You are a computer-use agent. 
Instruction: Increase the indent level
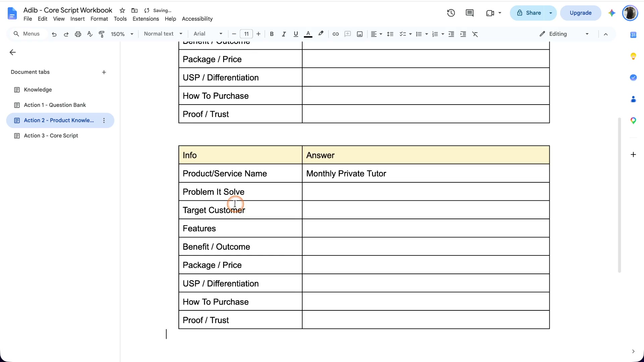tap(463, 34)
